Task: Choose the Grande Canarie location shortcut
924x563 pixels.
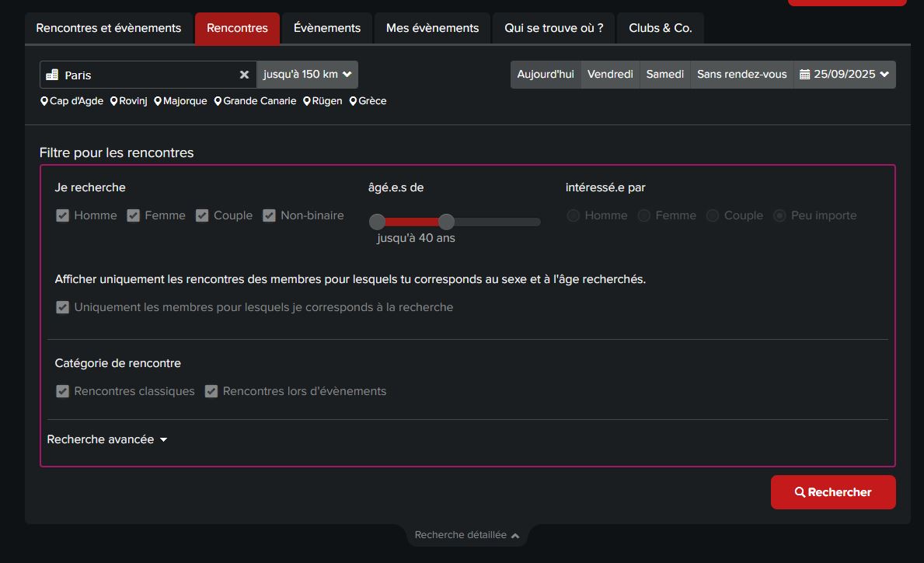Action: (x=255, y=101)
